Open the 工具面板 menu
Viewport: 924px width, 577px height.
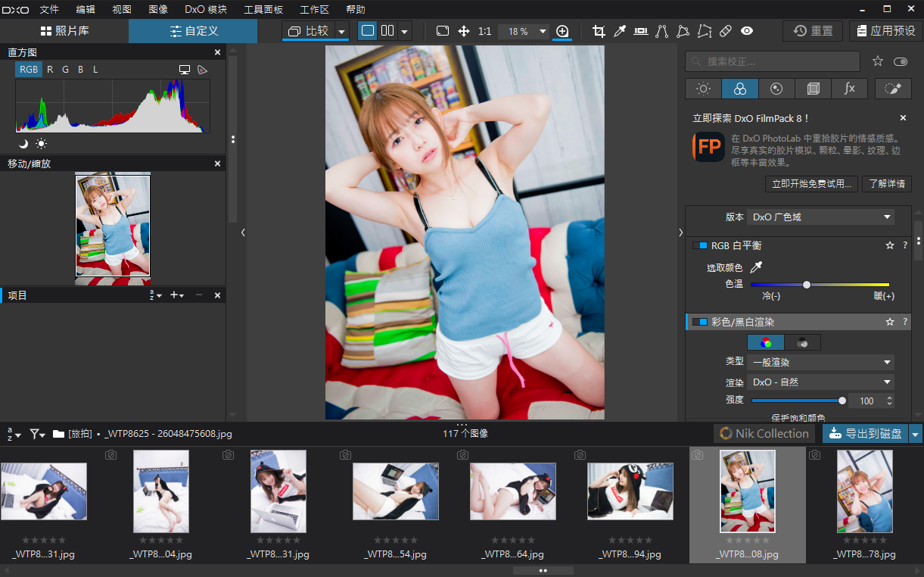tap(263, 10)
